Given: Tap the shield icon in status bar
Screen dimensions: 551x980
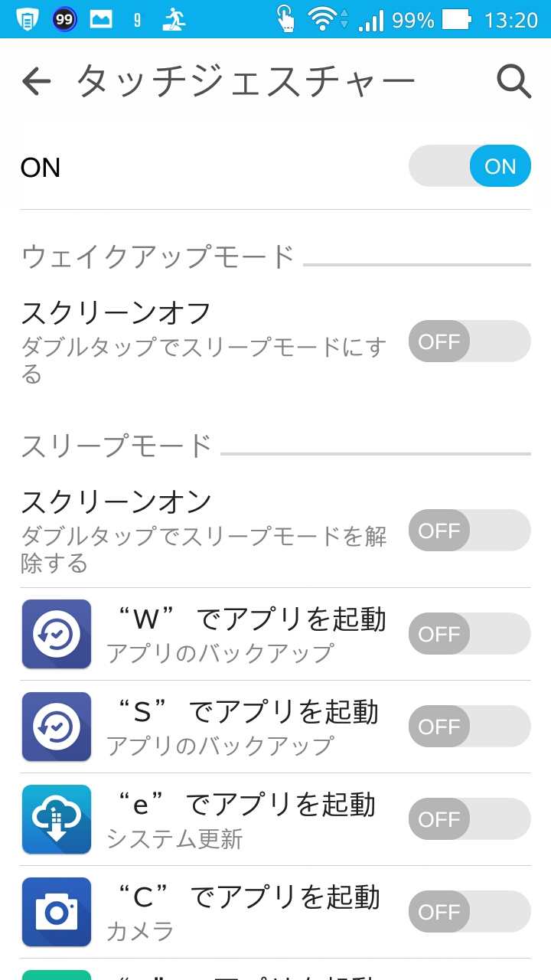Looking at the screenshot, I should point(28,19).
